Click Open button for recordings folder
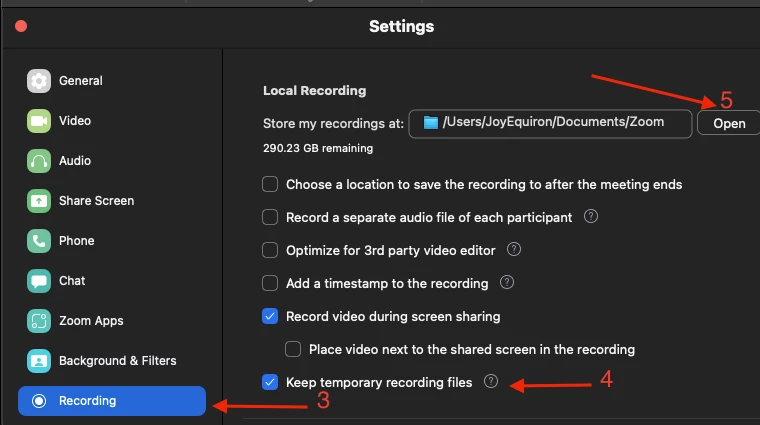This screenshot has width=760, height=425. [x=728, y=124]
